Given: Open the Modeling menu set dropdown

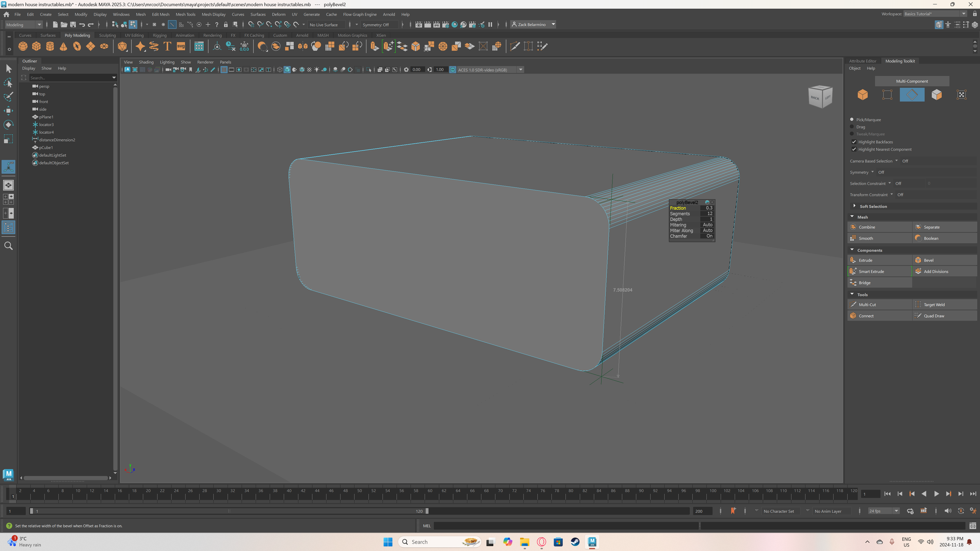Looking at the screenshot, I should 24,24.
